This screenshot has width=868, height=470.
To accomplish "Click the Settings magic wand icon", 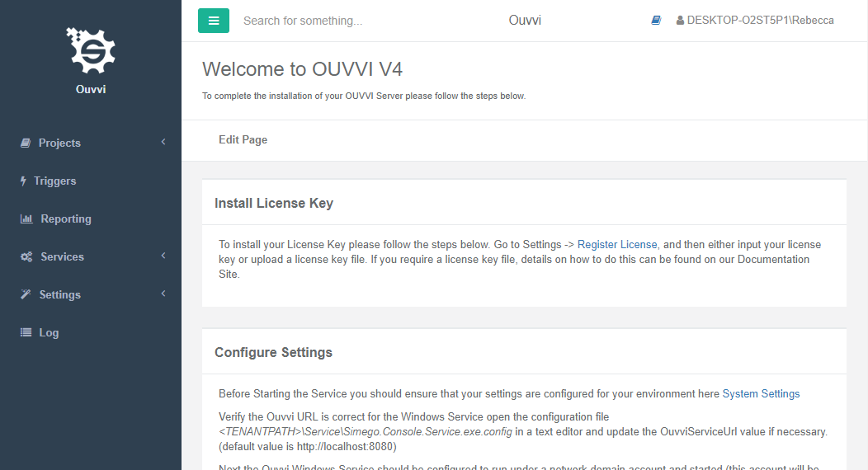I will pyautogui.click(x=26, y=294).
